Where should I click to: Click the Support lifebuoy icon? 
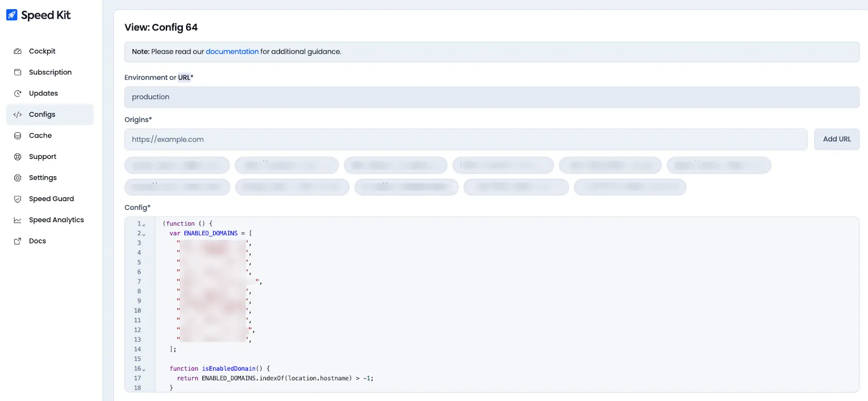click(x=17, y=157)
